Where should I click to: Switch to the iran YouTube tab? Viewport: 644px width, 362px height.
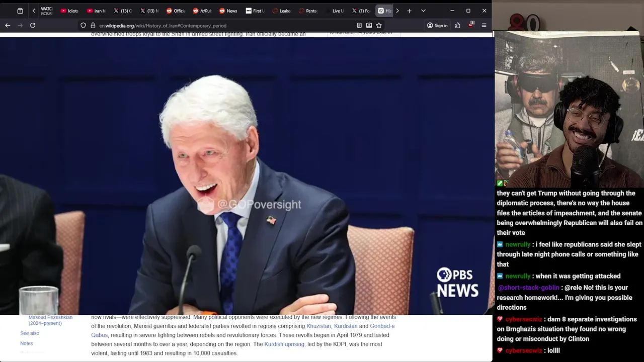click(97, 11)
